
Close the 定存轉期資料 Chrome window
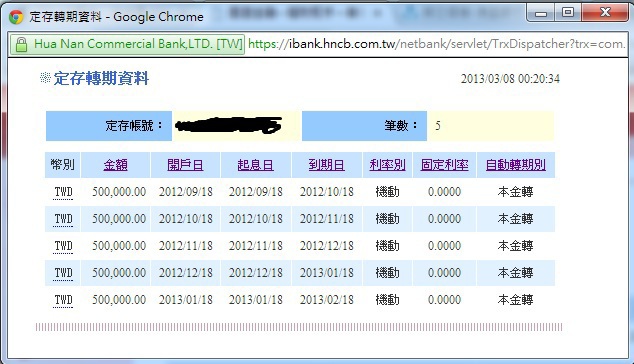[605, 13]
